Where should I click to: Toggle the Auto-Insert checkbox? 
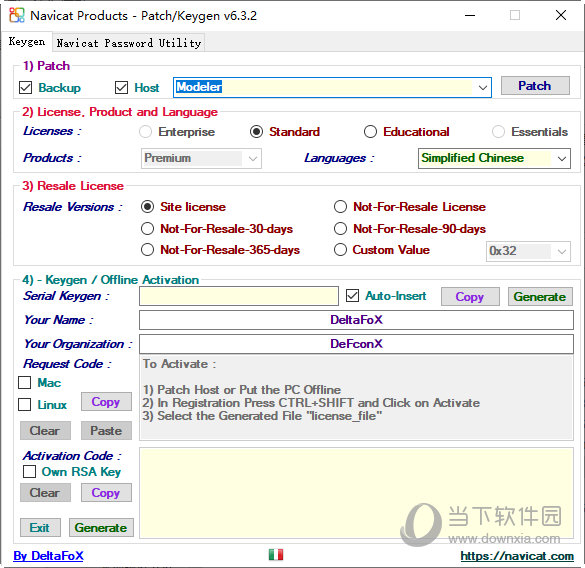tap(353, 296)
